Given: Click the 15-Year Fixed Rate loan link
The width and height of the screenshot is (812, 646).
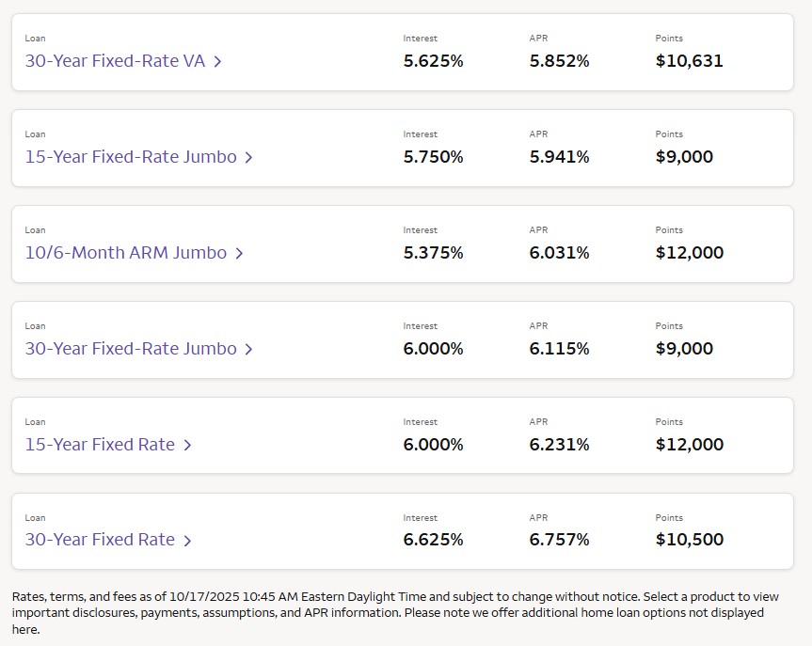Looking at the screenshot, I should point(100,445).
